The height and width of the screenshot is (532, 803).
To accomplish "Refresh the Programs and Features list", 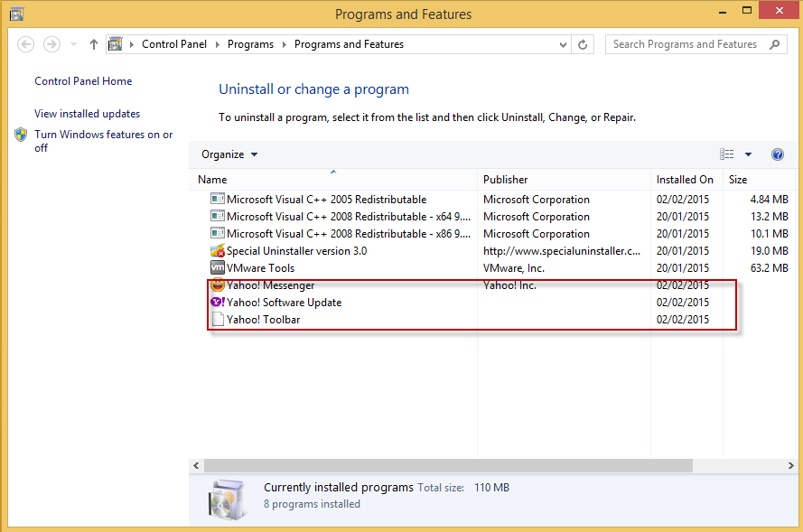I will coord(583,44).
